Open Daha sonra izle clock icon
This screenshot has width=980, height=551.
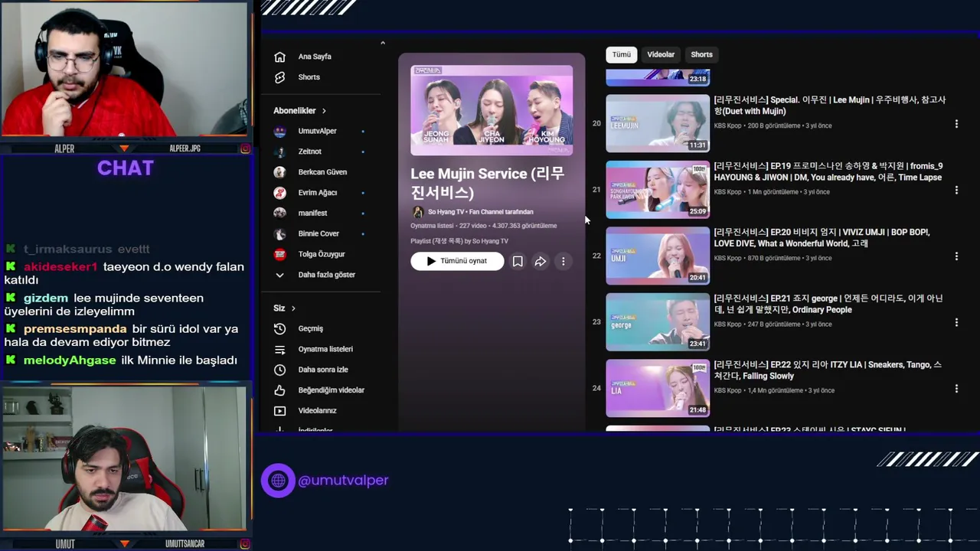tap(279, 370)
